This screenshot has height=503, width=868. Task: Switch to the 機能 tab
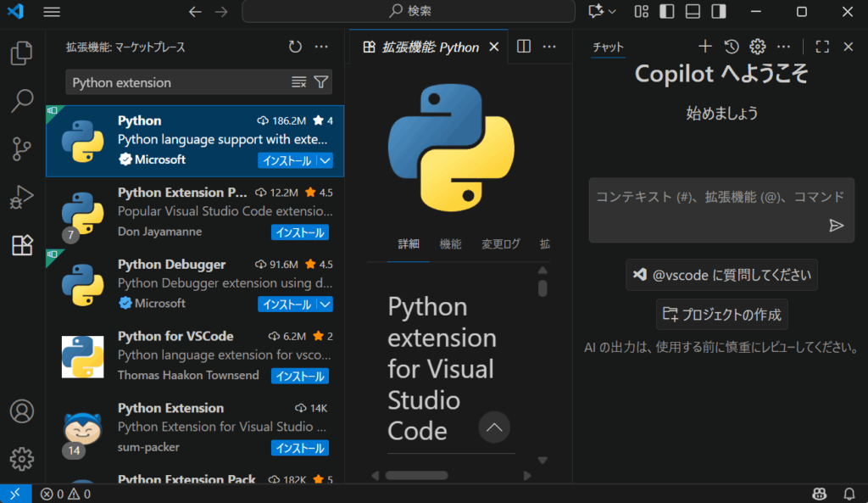450,244
